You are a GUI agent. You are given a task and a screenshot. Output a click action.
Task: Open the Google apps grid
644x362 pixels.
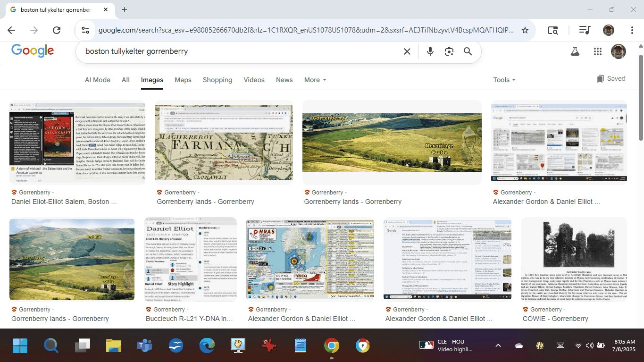tap(597, 51)
